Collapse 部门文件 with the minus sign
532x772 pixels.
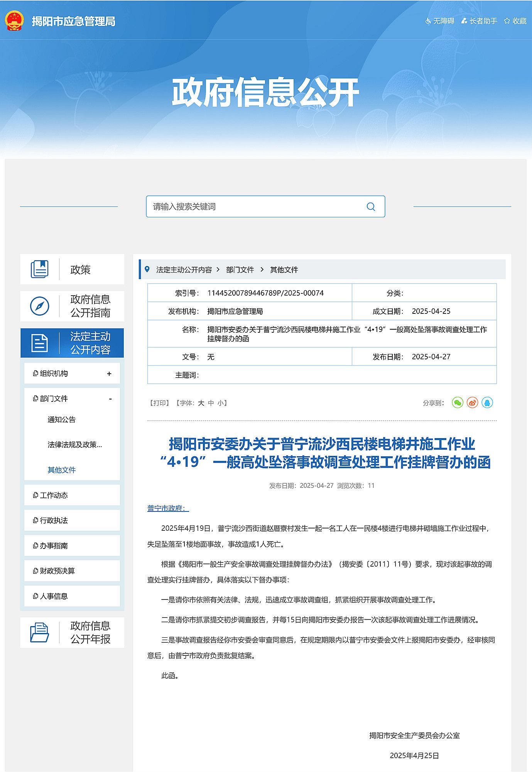point(110,399)
